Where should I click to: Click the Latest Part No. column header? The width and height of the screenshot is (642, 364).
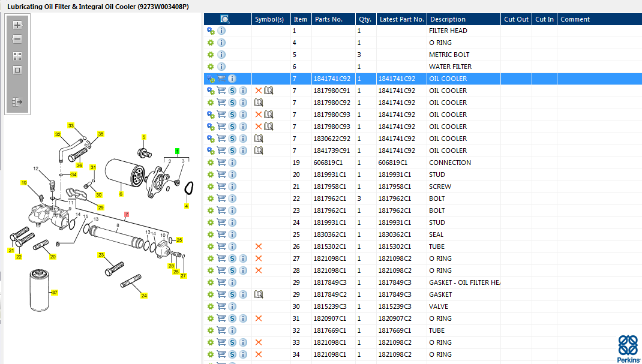(x=401, y=19)
